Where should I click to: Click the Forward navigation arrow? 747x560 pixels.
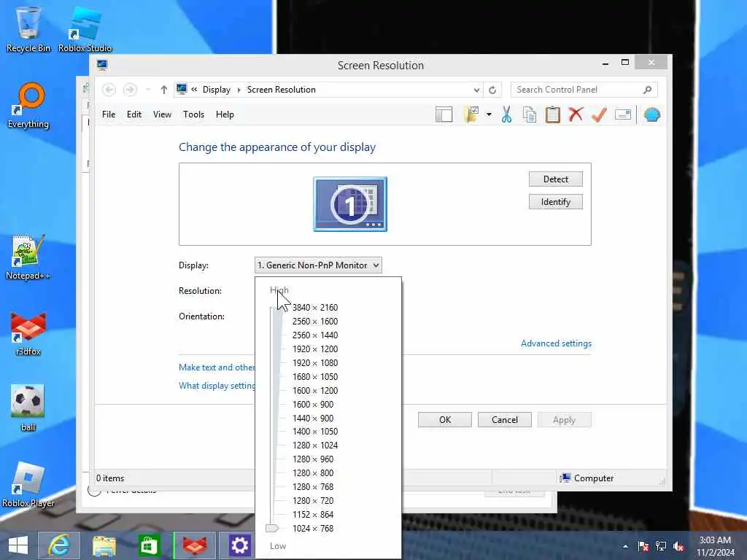[x=130, y=90]
